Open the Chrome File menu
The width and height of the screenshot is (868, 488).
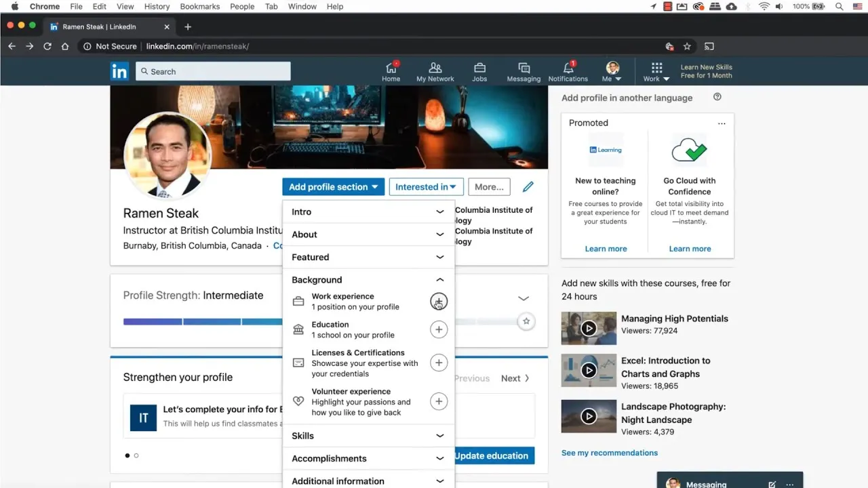76,6
